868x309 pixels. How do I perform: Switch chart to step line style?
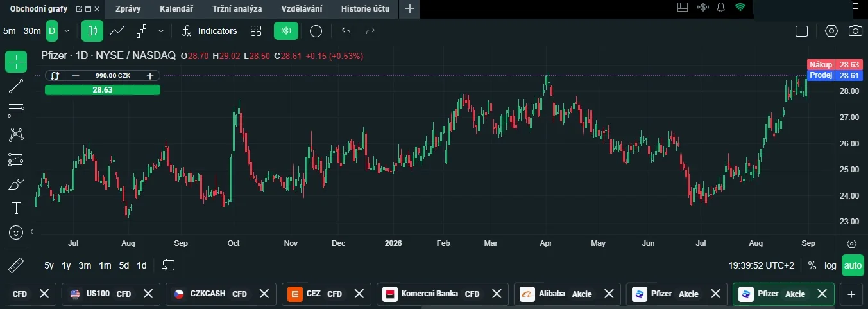[142, 31]
